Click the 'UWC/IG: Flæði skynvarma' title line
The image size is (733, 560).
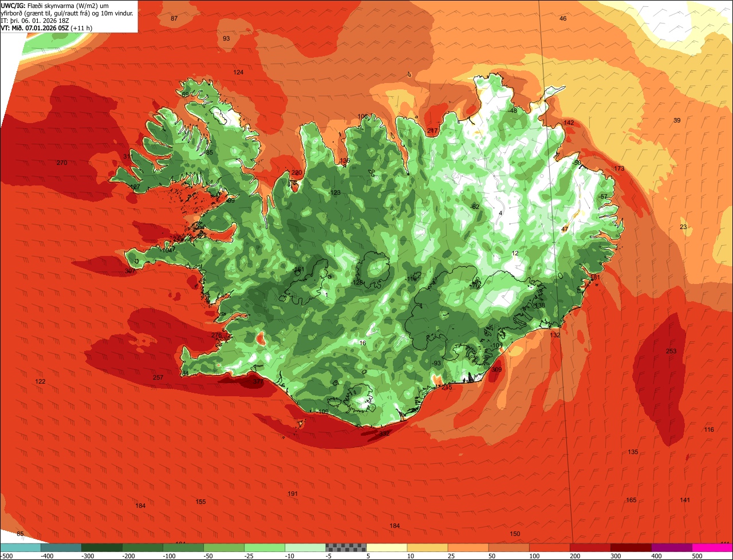coord(55,6)
